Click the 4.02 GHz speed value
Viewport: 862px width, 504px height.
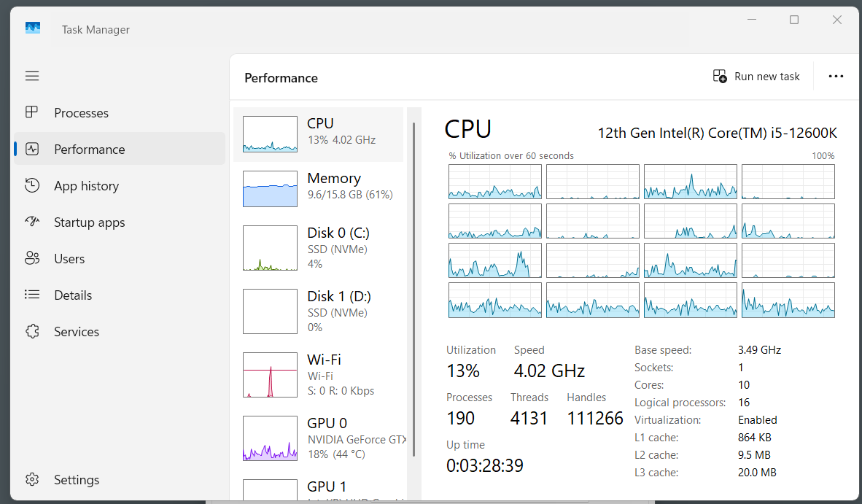coord(549,371)
